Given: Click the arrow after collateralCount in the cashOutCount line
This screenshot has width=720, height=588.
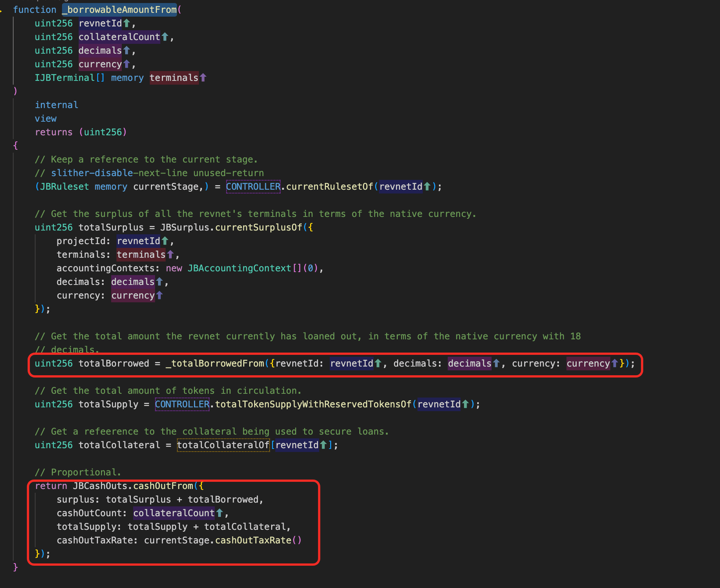Looking at the screenshot, I should coord(219,513).
